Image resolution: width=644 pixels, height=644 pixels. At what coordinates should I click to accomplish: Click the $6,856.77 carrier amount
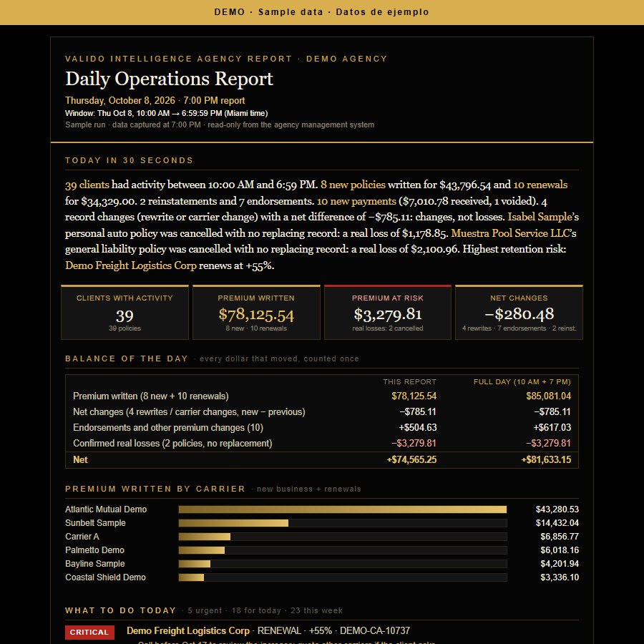560,537
